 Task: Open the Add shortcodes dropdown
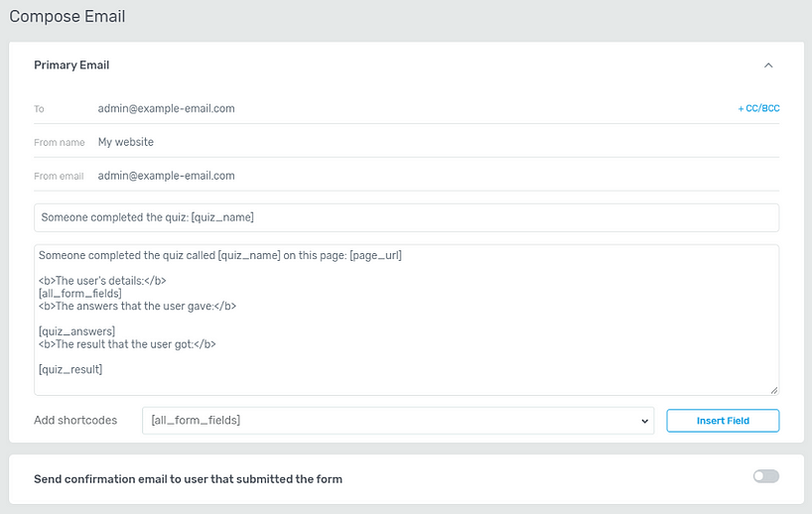398,421
